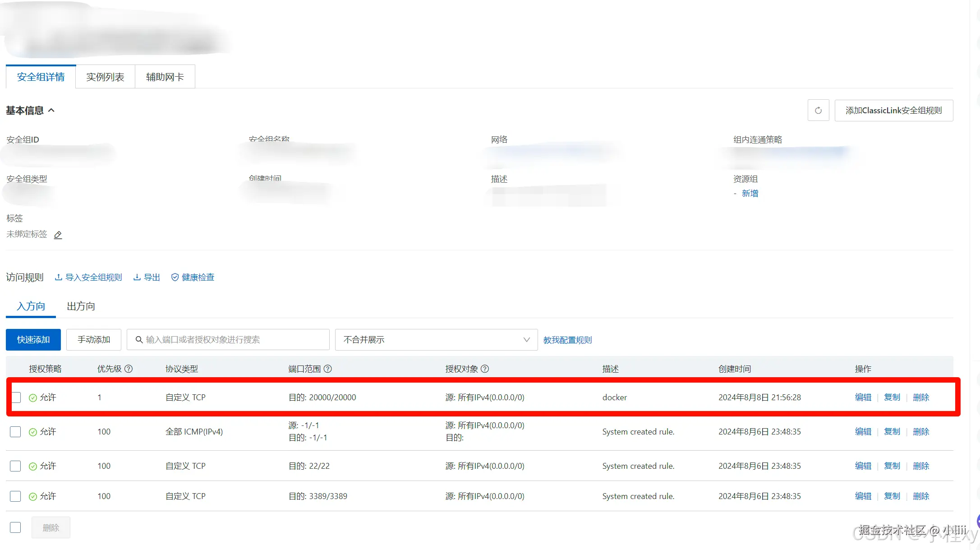Toggle the bottom select-all checkbox
Viewport: 980px width, 550px height.
(15, 527)
